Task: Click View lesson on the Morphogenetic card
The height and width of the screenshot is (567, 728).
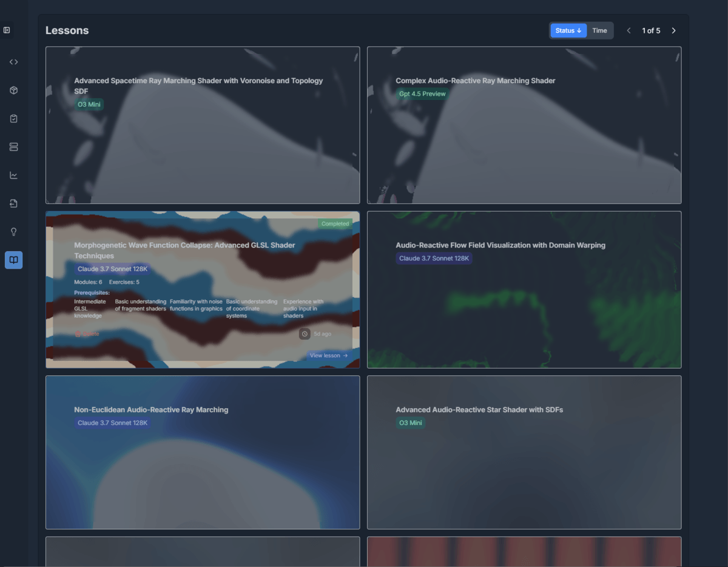Action: click(328, 355)
